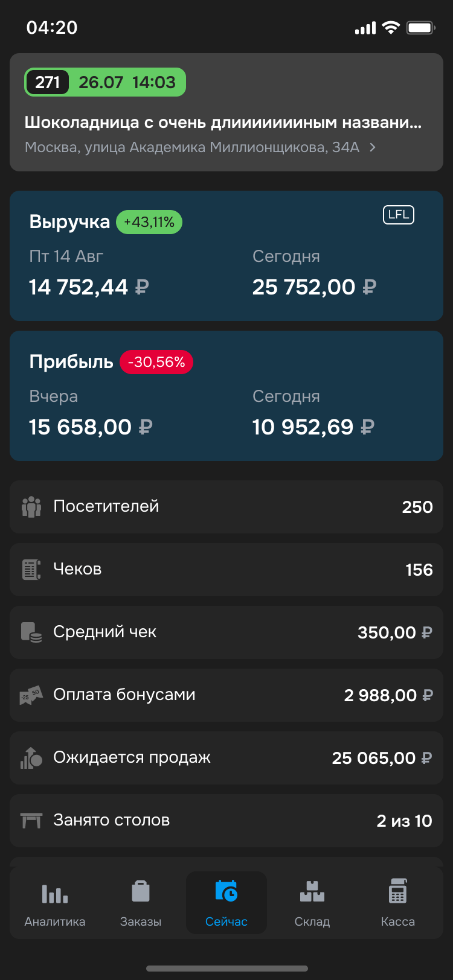Open the 271 order timestamp badge
The height and width of the screenshot is (980, 453).
tap(105, 82)
